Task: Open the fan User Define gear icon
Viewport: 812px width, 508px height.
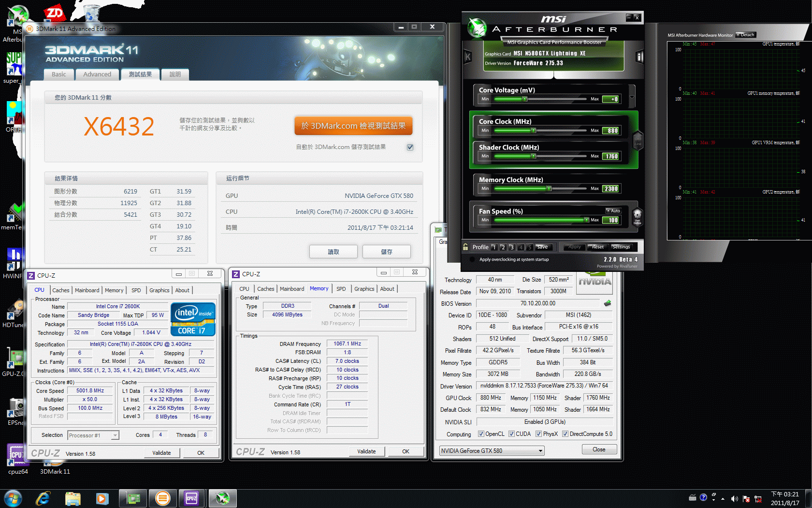Action: [x=637, y=217]
